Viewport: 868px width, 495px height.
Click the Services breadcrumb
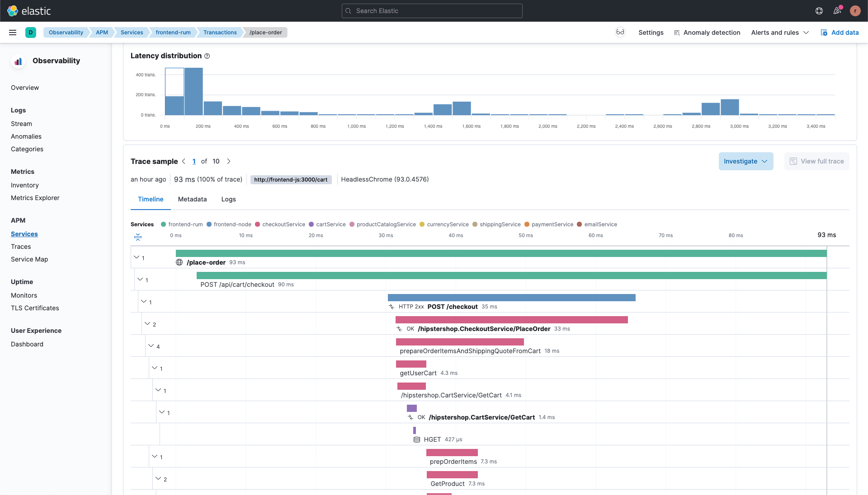click(132, 33)
